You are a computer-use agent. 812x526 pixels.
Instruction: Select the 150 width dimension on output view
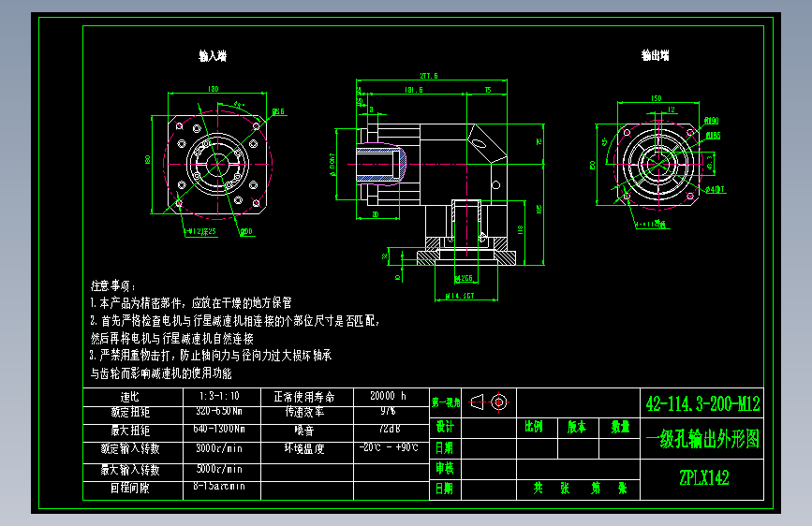pos(657,98)
